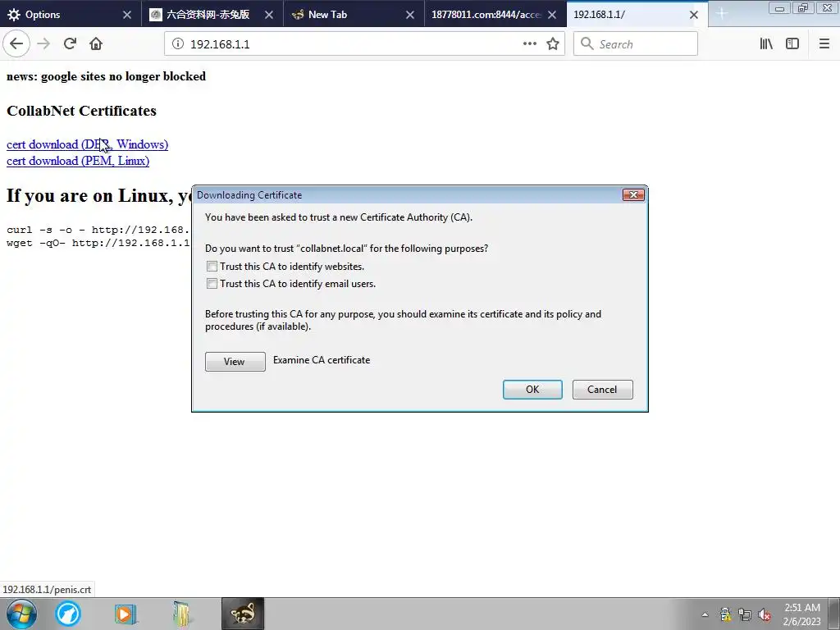Screen dimensions: 840x630
Task: Open cert download (PEM, Linux) link
Action: 78,161
